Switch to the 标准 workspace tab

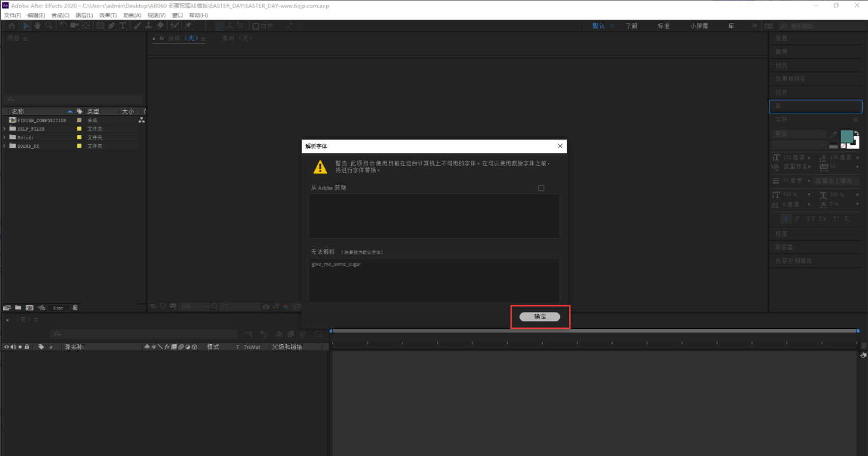click(664, 26)
